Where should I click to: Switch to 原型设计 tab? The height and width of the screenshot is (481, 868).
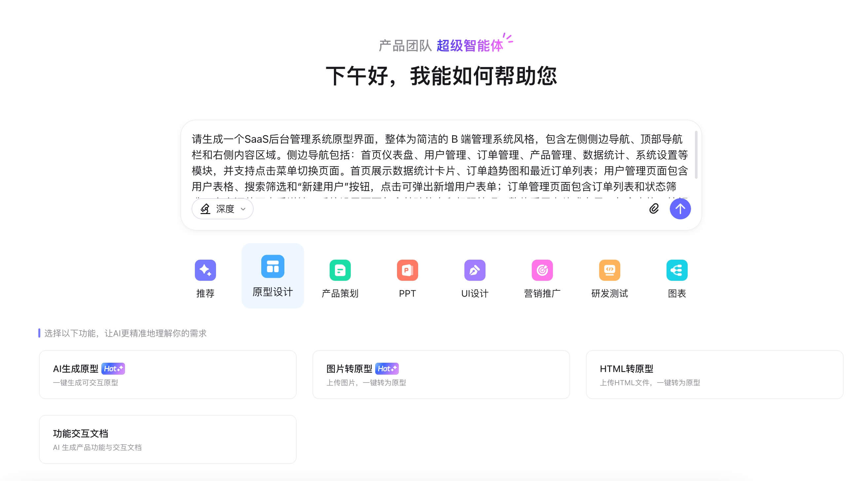click(x=272, y=275)
